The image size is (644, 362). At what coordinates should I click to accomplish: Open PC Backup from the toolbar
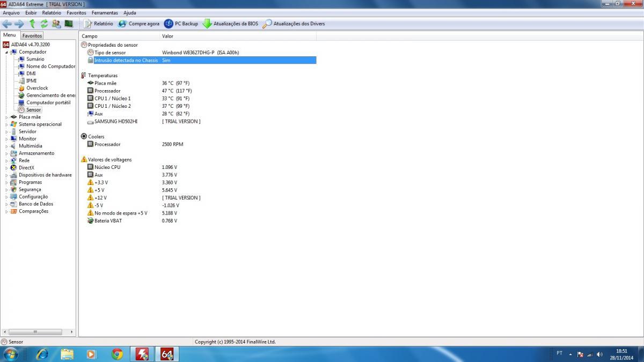pyautogui.click(x=181, y=24)
